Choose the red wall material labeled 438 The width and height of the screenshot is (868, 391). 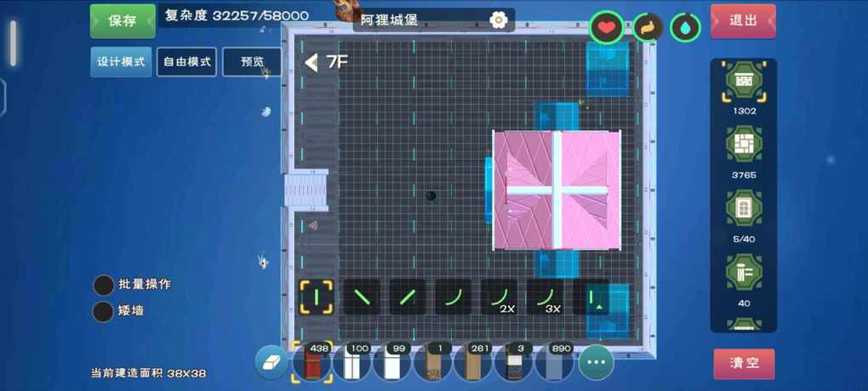point(313,363)
